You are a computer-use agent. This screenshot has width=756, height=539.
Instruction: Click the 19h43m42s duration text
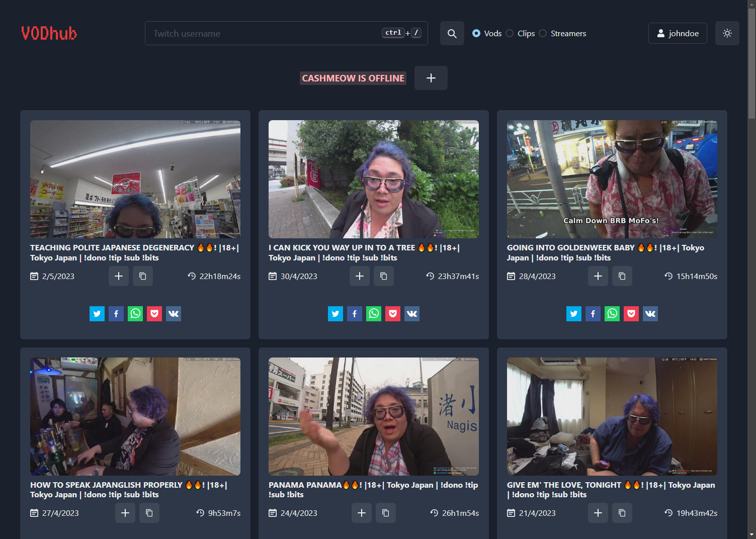point(697,513)
